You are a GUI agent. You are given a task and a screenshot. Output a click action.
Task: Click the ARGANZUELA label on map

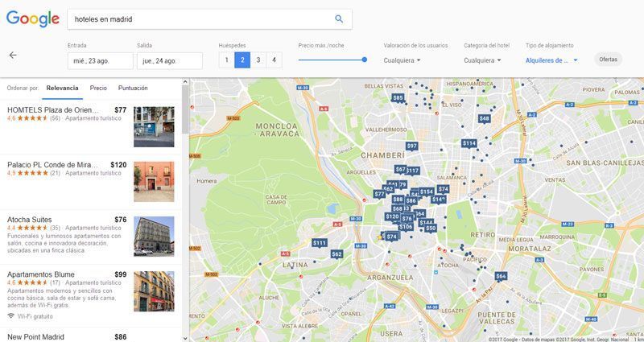(390, 278)
